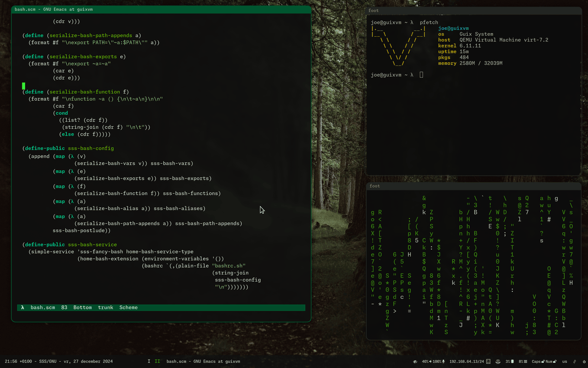Click the memory usage 8% indicator
The width and height of the screenshot is (588, 368).
point(522,361)
